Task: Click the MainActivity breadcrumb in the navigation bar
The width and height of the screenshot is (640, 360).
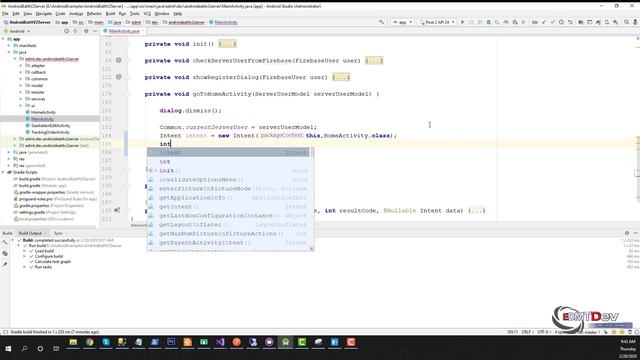Action: (x=223, y=22)
